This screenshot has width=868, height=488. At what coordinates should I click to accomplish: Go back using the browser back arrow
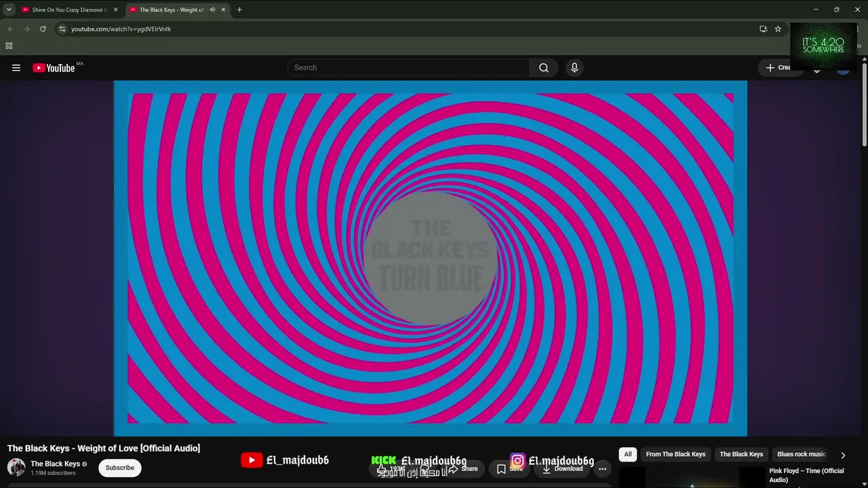tap(10, 29)
